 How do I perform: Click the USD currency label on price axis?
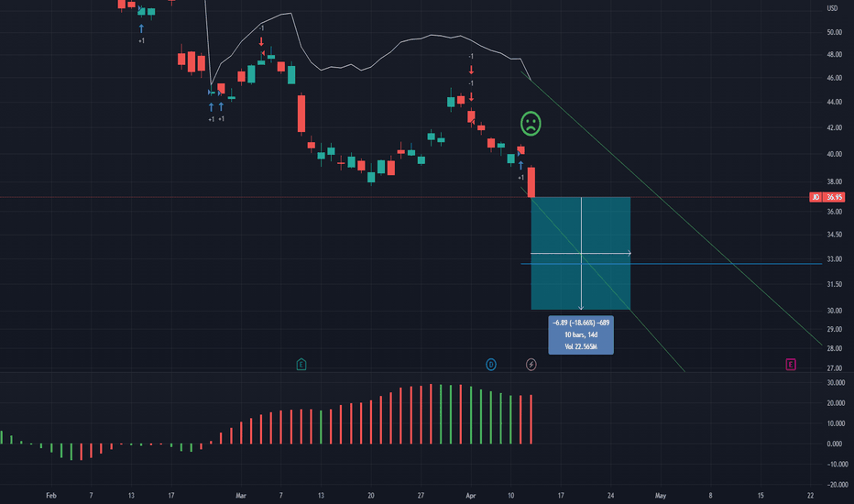coord(832,8)
